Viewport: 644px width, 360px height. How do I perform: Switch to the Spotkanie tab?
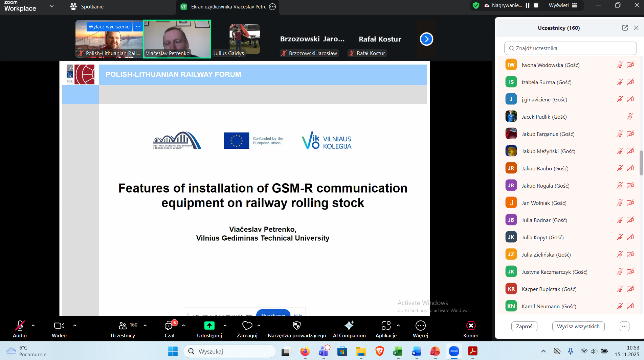pyautogui.click(x=87, y=6)
